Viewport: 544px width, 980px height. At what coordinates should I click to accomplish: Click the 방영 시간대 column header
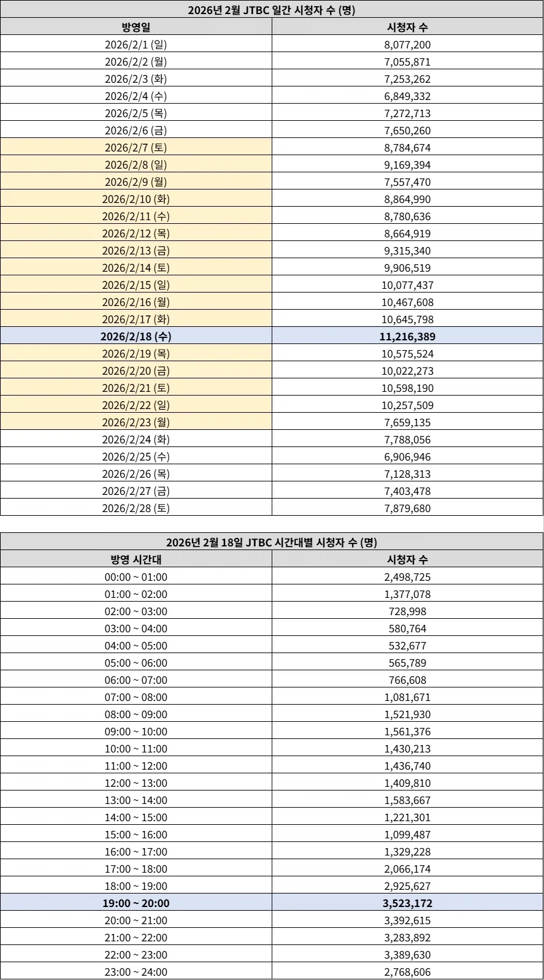136,559
